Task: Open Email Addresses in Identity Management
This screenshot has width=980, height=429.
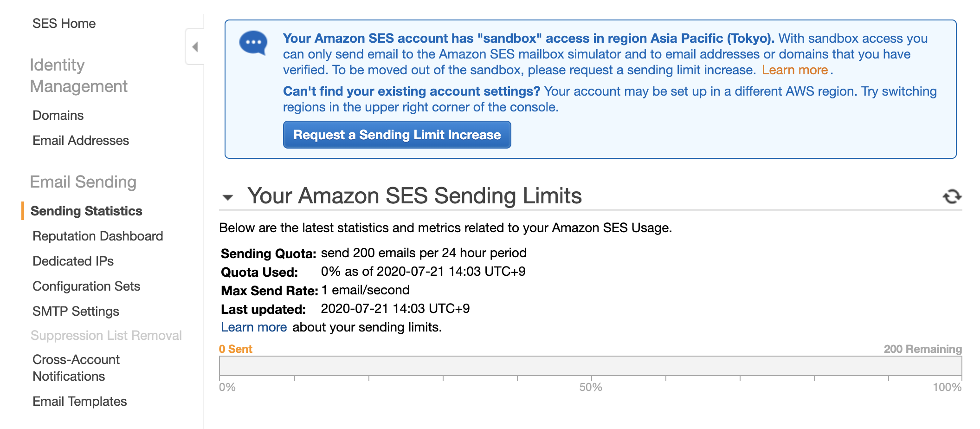Action: click(x=81, y=141)
